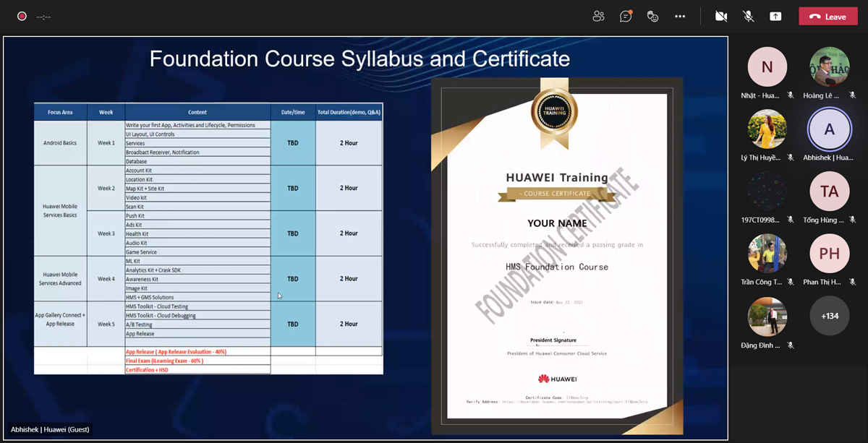Click muted mic icon beside Hoàng Lê
The height and width of the screenshot is (443, 868).
[853, 95]
